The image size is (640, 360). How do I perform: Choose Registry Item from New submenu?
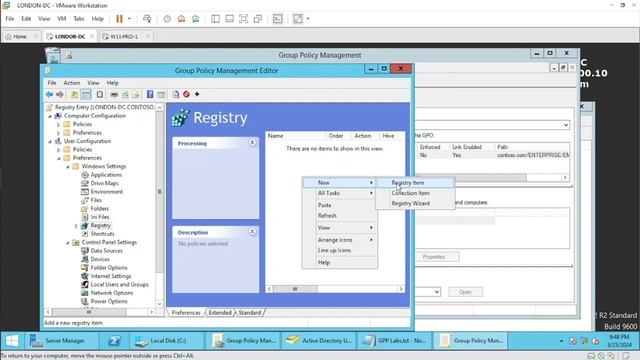[415, 183]
